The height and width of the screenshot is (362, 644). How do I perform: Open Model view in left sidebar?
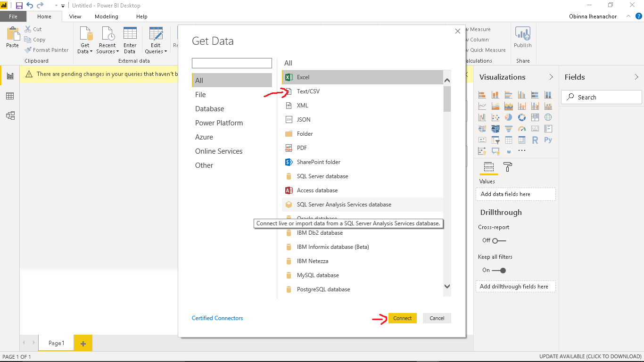point(10,115)
